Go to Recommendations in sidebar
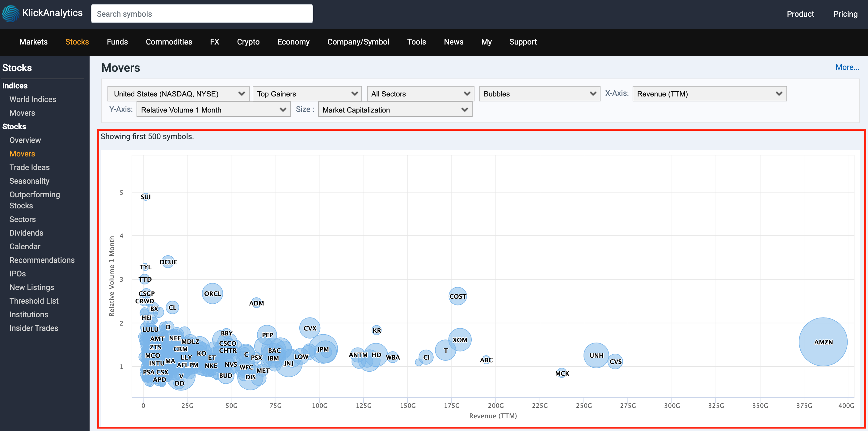 (x=42, y=260)
